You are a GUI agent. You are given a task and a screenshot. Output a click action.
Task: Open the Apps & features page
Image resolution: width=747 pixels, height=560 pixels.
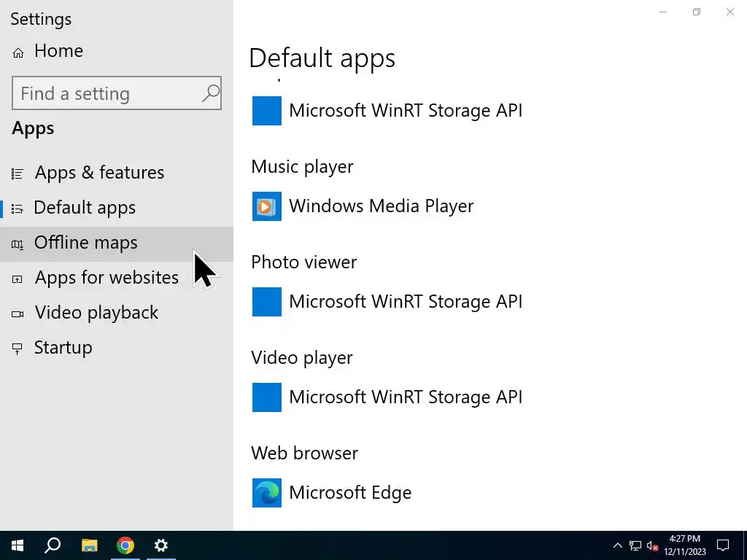tap(99, 173)
